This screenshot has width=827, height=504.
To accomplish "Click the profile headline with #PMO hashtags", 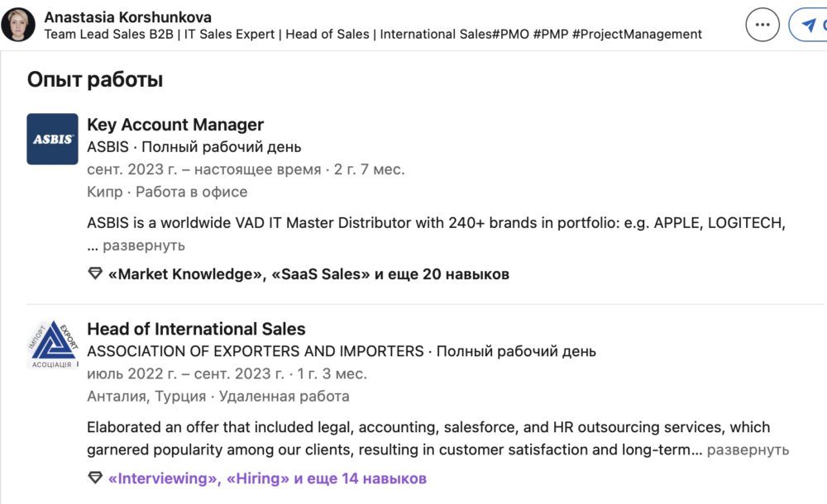I will coord(372,34).
